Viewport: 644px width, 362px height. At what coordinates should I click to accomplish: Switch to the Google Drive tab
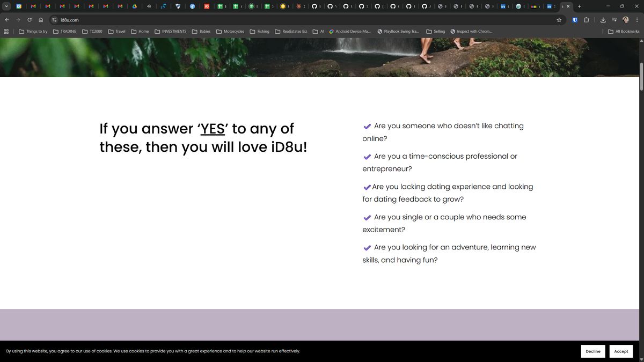[x=135, y=6]
